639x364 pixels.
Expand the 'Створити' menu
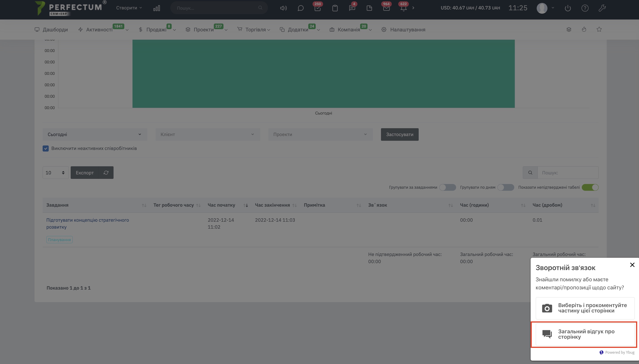click(x=129, y=8)
